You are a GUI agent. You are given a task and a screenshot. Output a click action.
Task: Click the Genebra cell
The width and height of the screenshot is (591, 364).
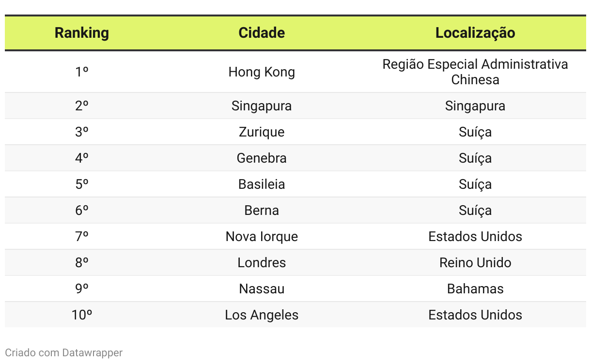tap(262, 158)
